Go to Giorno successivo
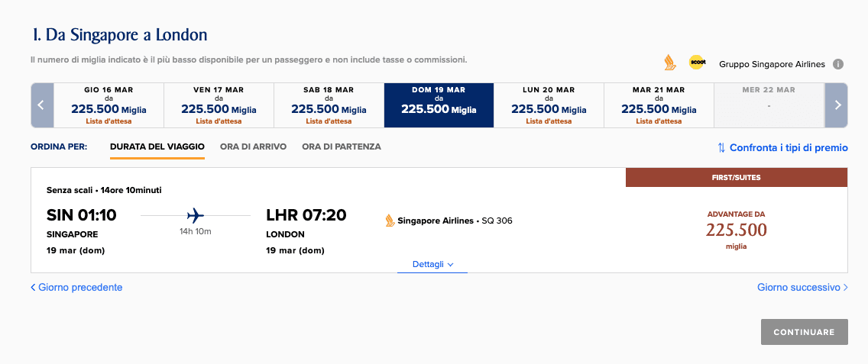The width and height of the screenshot is (868, 364). pos(802,287)
